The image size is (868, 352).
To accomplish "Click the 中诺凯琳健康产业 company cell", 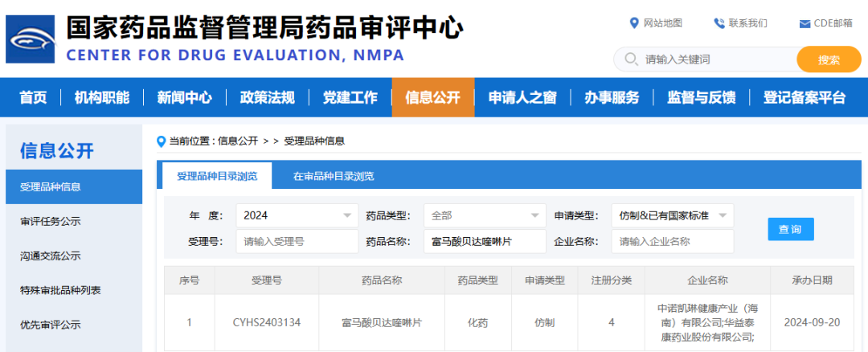I will click(707, 323).
